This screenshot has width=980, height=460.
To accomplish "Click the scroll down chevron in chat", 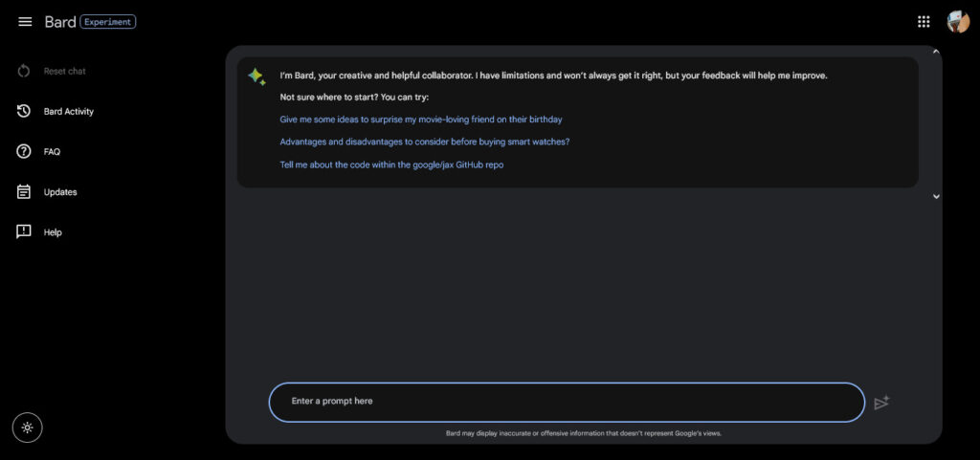I will 936,197.
